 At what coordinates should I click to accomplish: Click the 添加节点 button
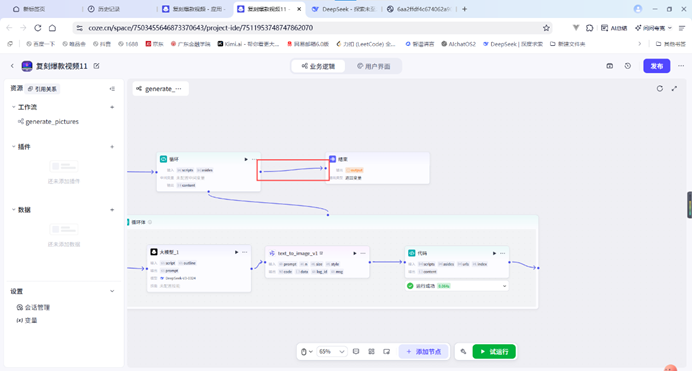(424, 352)
